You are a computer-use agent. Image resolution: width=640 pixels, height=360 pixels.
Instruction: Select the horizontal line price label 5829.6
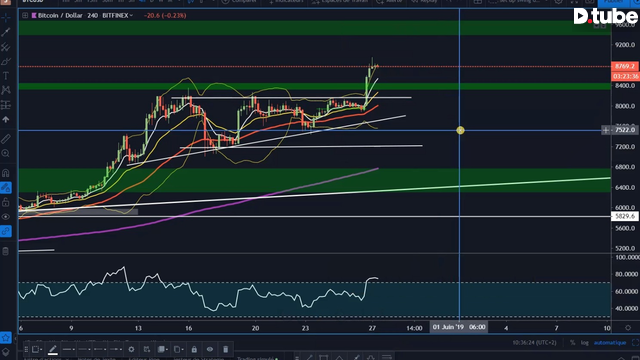[625, 216]
